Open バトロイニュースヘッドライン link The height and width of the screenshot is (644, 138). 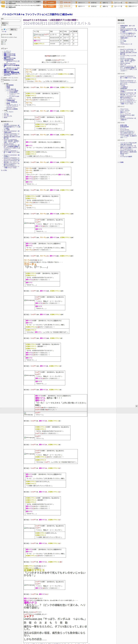(14, 94)
